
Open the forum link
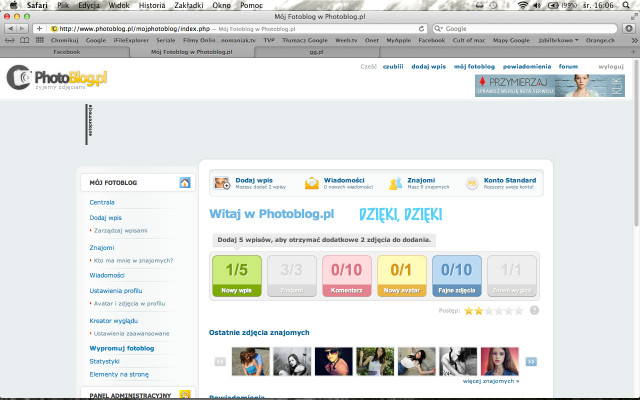point(568,67)
